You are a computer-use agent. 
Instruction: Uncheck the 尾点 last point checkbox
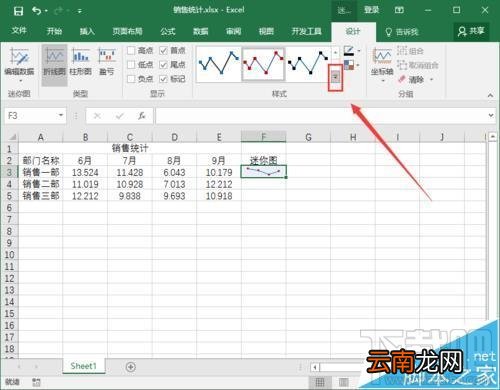point(163,65)
